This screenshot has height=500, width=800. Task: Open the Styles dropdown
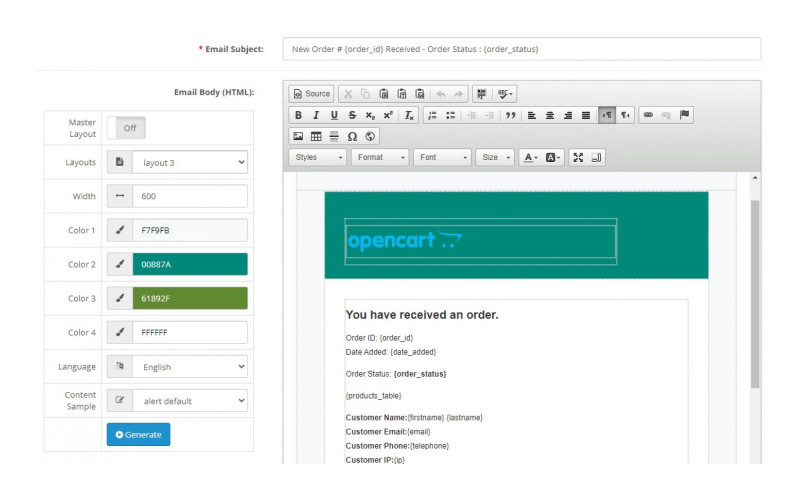coord(318,158)
